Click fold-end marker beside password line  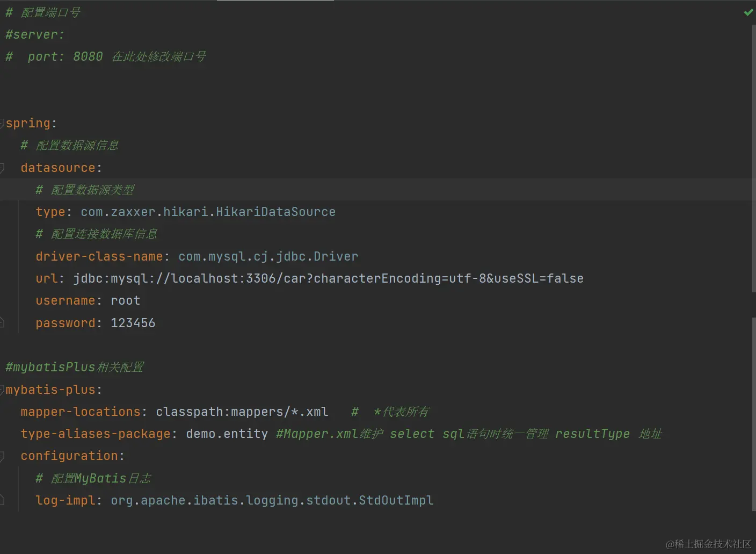coord(2,323)
